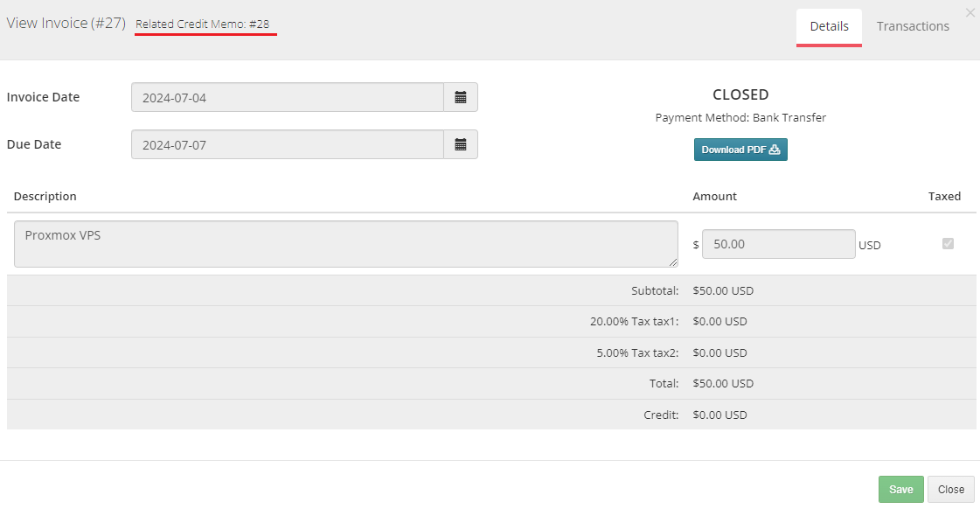Switch to the Transactions tab
Viewport: 980px width, 509px height.
pyautogui.click(x=913, y=26)
